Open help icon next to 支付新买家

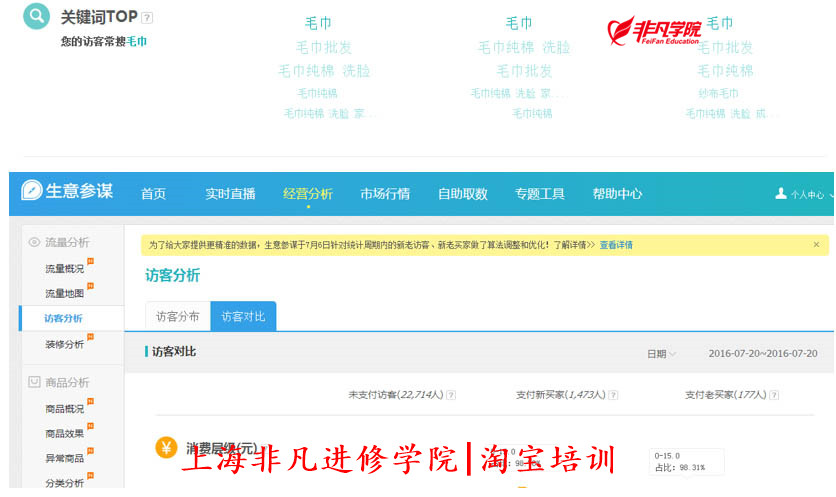click(x=613, y=395)
